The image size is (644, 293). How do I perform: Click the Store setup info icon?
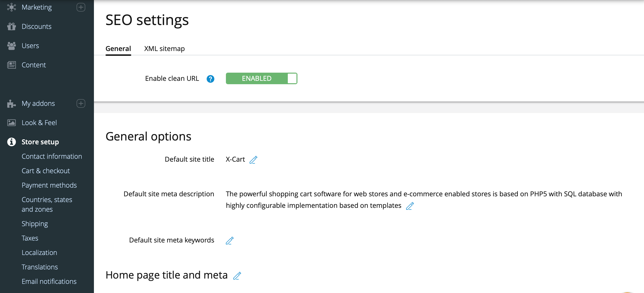coord(12,142)
